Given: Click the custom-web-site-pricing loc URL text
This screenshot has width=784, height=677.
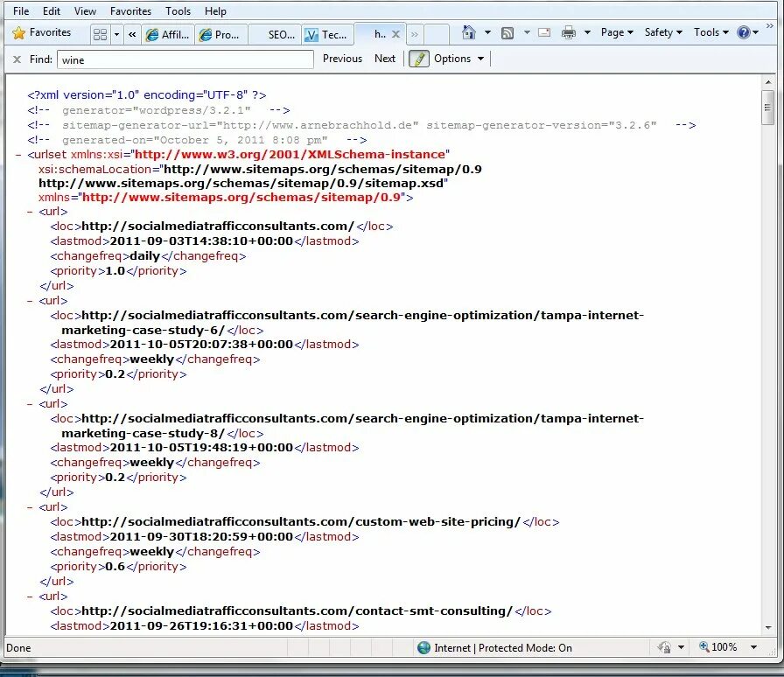Looking at the screenshot, I should 301,522.
